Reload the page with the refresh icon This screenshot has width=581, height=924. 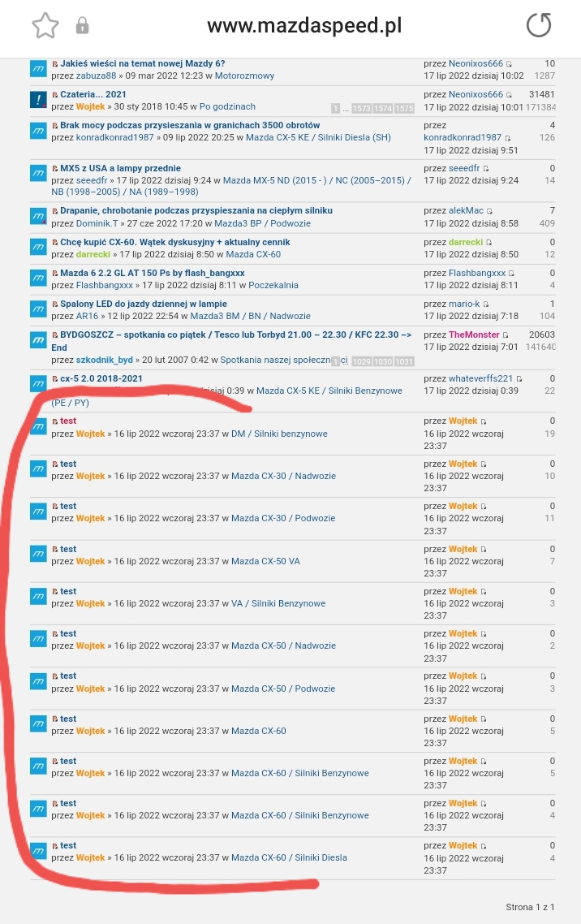(538, 26)
